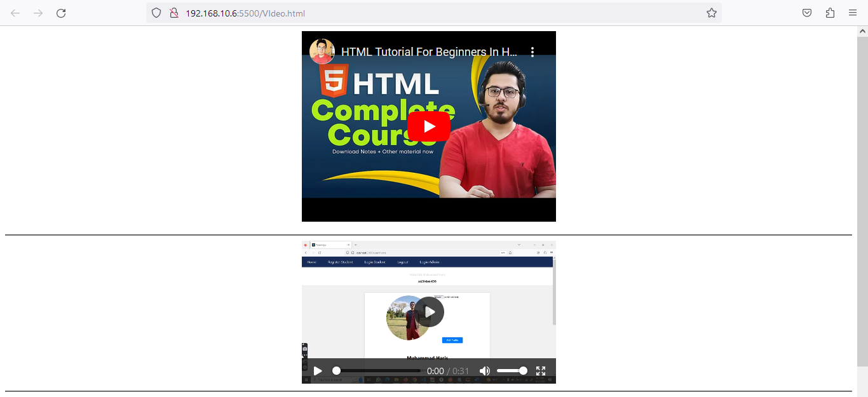Open the YouTube channel avatar
This screenshot has width=868, height=397.
[x=322, y=51]
